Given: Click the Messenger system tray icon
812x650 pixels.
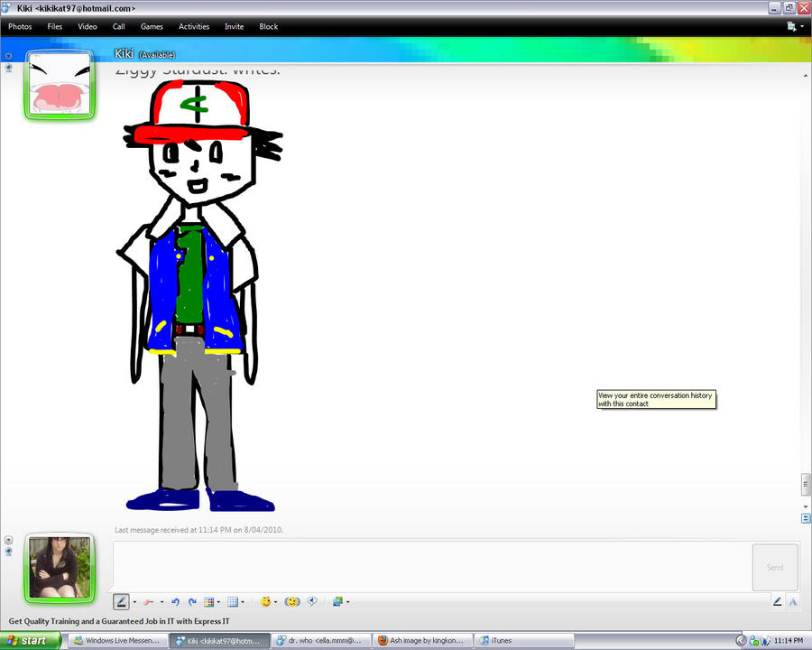Looking at the screenshot, I should [x=754, y=641].
